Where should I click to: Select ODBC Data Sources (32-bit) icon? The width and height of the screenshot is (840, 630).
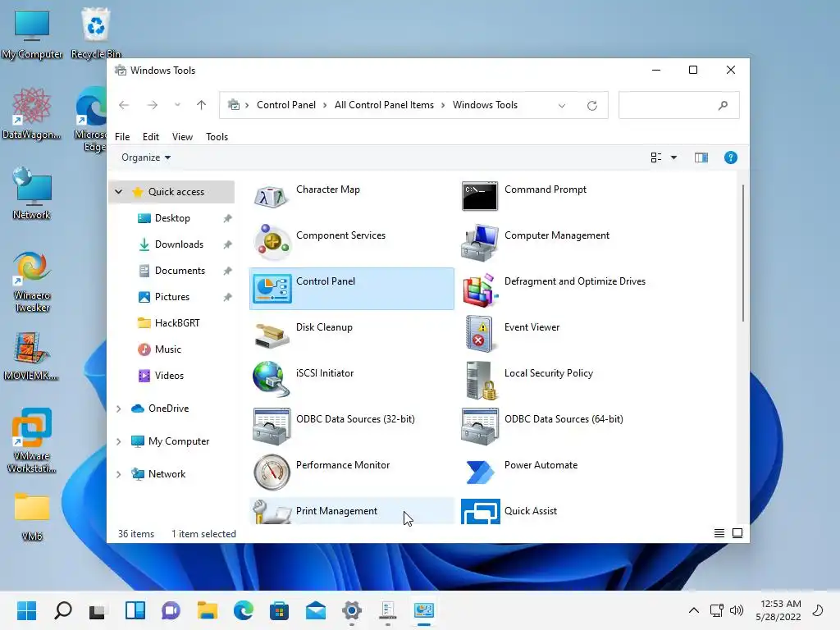(x=272, y=427)
